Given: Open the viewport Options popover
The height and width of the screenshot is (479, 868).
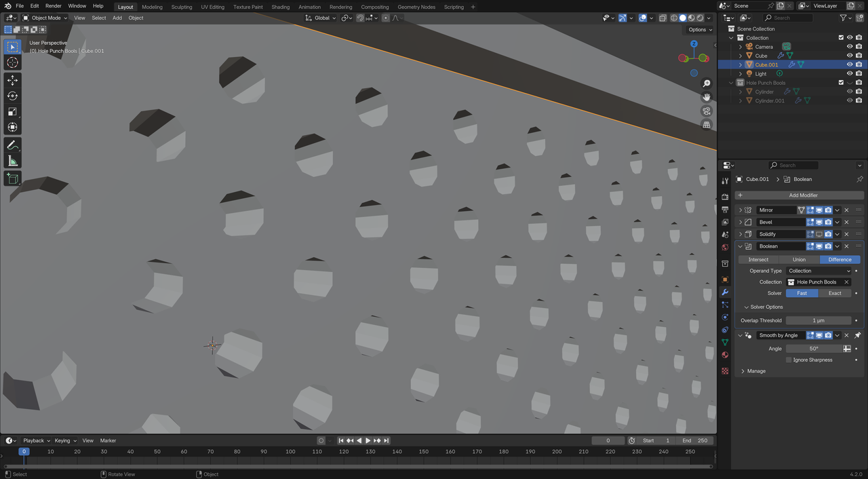Looking at the screenshot, I should tap(699, 29).
